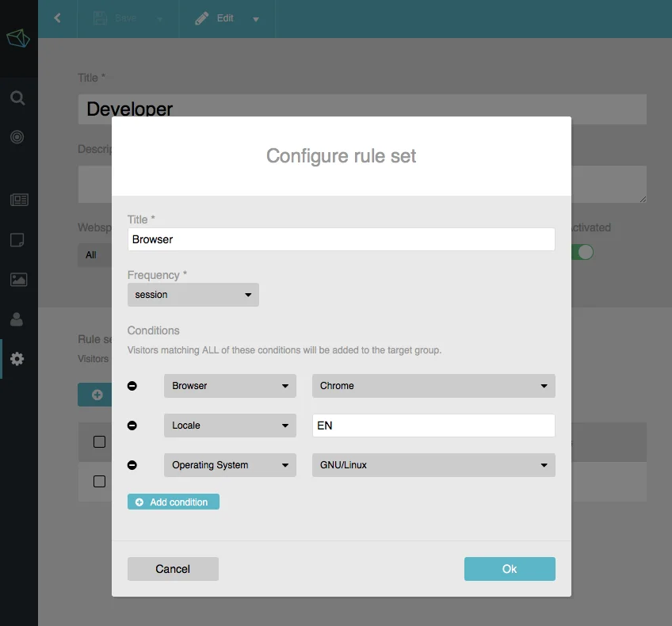Expand the GNU/Linux operating system dropdown
Viewport: 672px width, 626px height.
[x=433, y=465]
